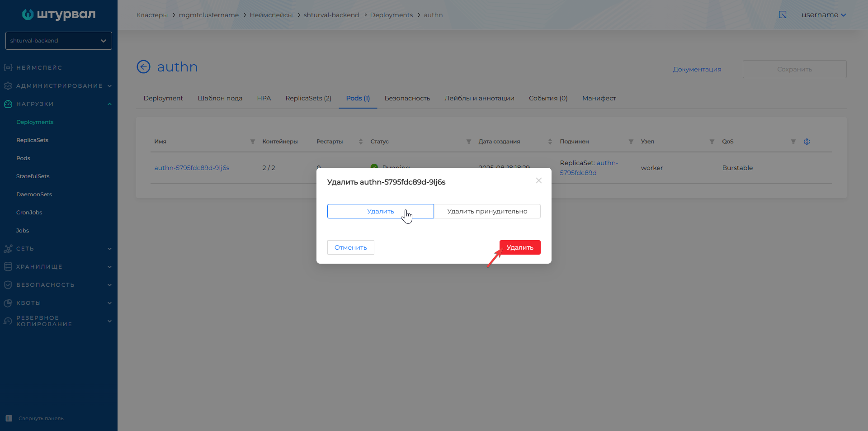Click the Свернуть панель collapse icon

[x=9, y=418]
